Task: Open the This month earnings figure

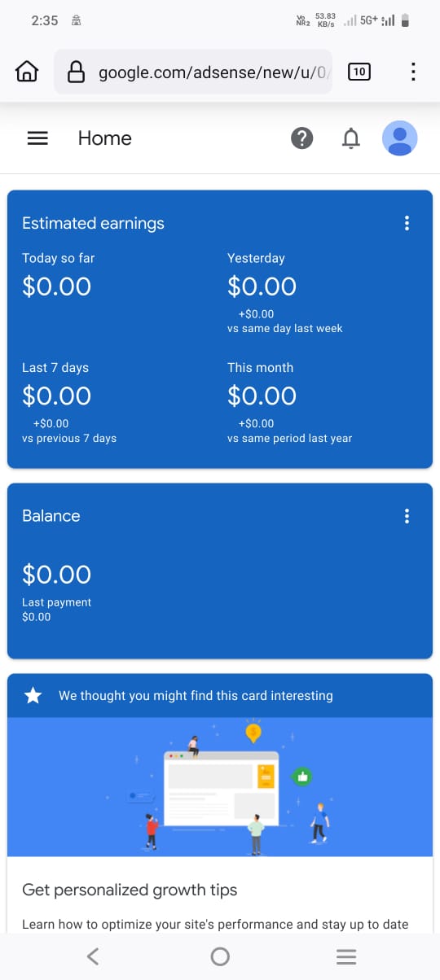Action: [x=262, y=396]
